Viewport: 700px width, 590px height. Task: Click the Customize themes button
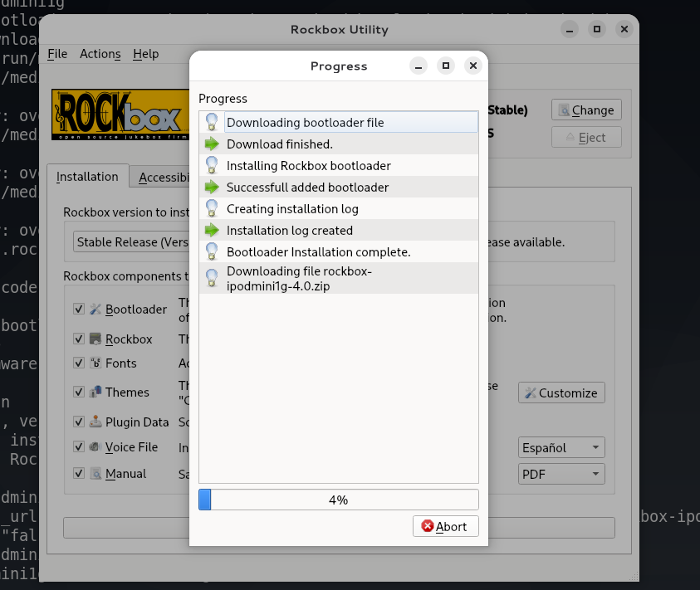pos(561,393)
